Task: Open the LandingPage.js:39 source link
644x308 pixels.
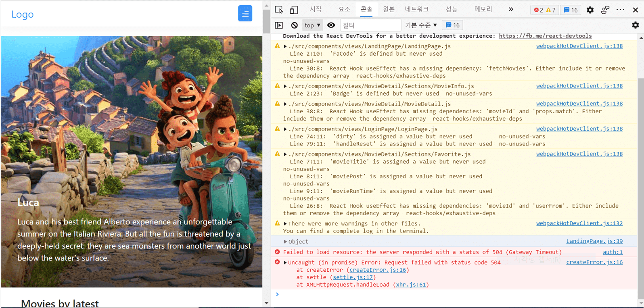Action: tap(594, 241)
